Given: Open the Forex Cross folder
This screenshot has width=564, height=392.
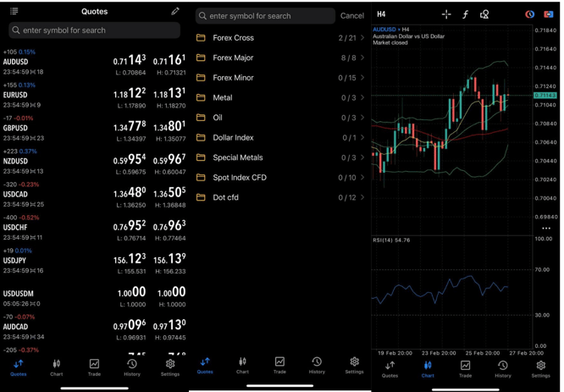Looking at the screenshot, I should coord(280,38).
